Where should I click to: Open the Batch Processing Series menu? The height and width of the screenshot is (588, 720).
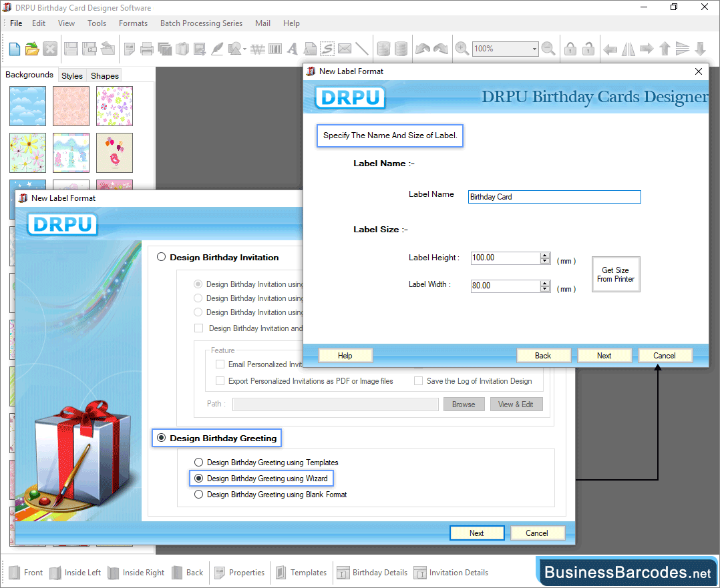click(x=201, y=23)
